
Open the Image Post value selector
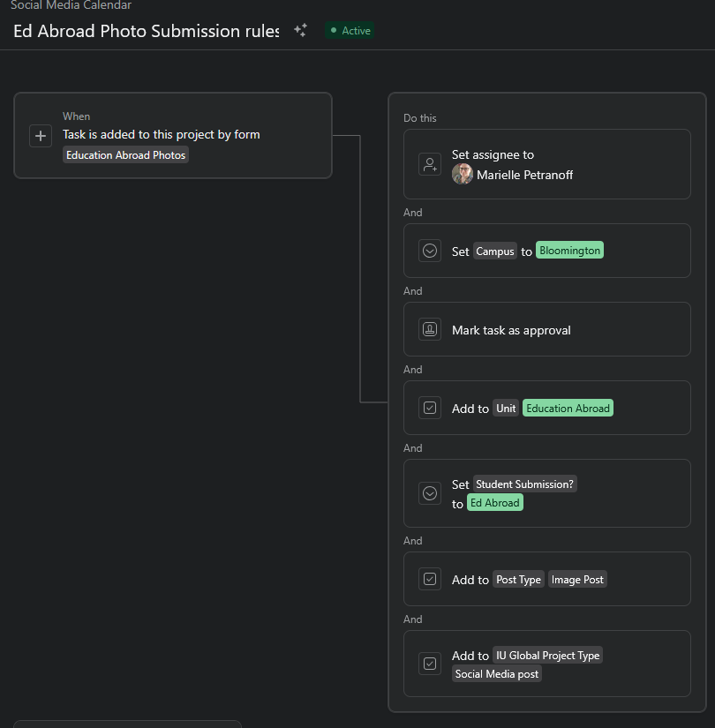(x=577, y=579)
